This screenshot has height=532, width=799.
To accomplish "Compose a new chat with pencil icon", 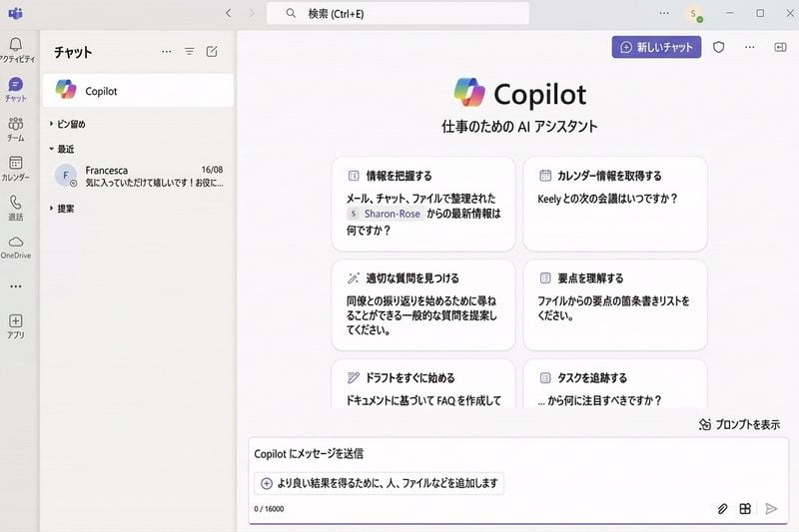I will pyautogui.click(x=212, y=52).
